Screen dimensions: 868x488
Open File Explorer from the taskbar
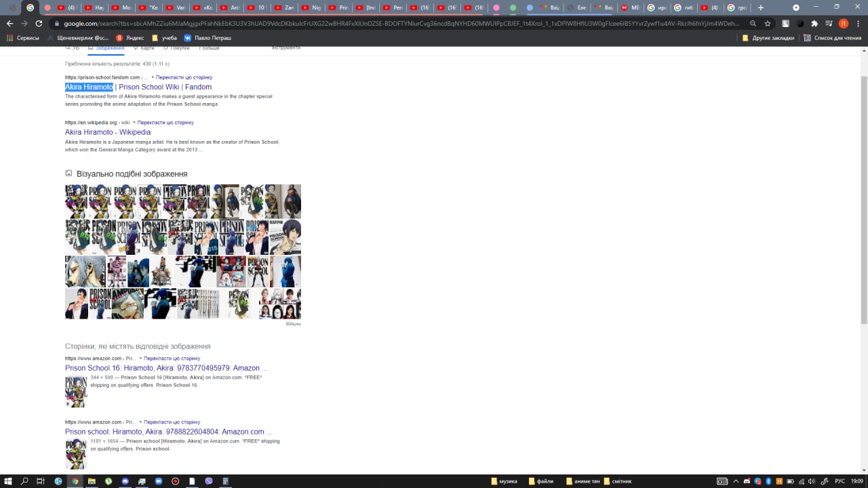coord(92,481)
